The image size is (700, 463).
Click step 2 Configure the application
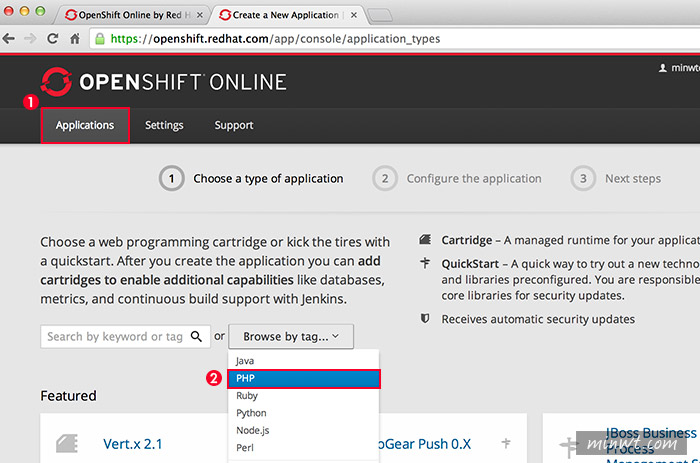[x=457, y=179]
